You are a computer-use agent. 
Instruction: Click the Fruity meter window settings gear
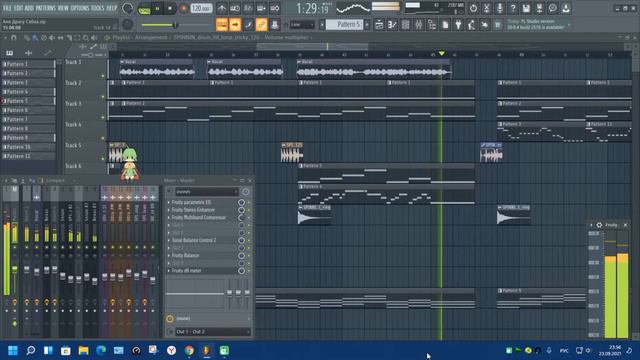pos(599,225)
